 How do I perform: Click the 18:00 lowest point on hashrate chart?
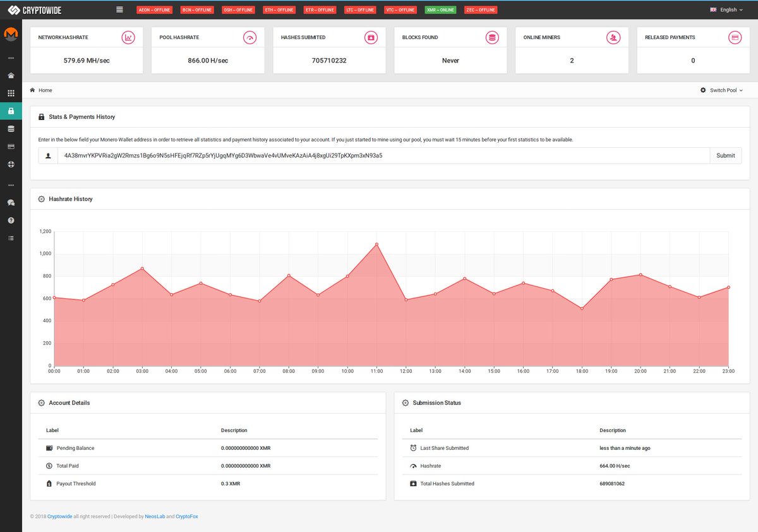click(582, 308)
